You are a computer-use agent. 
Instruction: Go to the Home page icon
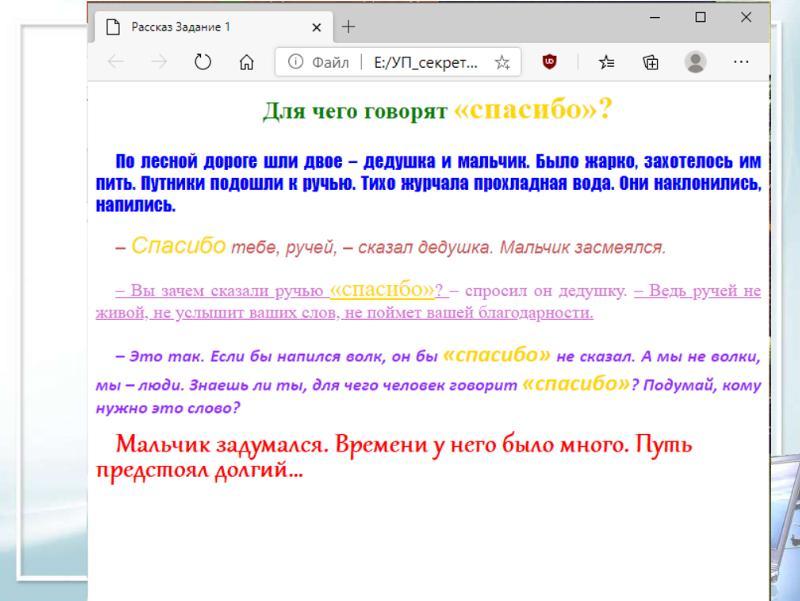(246, 62)
